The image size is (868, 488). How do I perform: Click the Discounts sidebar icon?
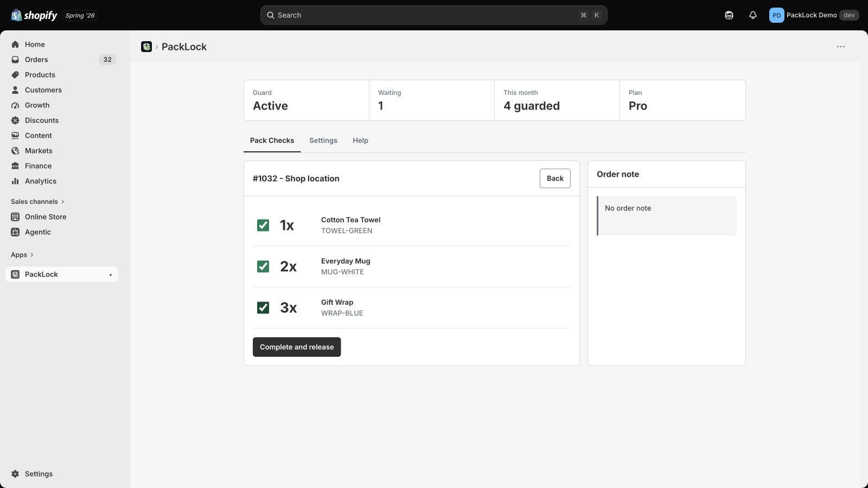point(15,120)
